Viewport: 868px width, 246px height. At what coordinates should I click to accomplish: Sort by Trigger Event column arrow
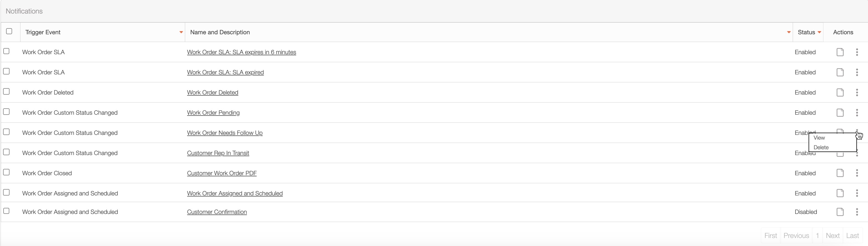click(181, 32)
